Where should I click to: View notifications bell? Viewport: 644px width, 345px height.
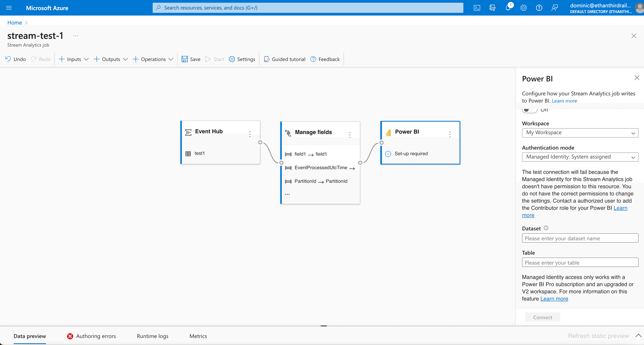click(508, 8)
